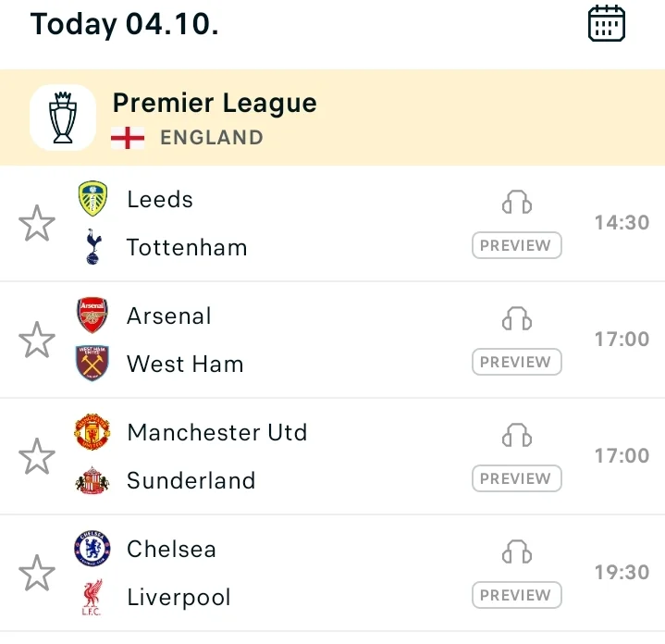Viewport: 665px width, 644px height.
Task: Click the Leeds club crest
Action: 92,199
